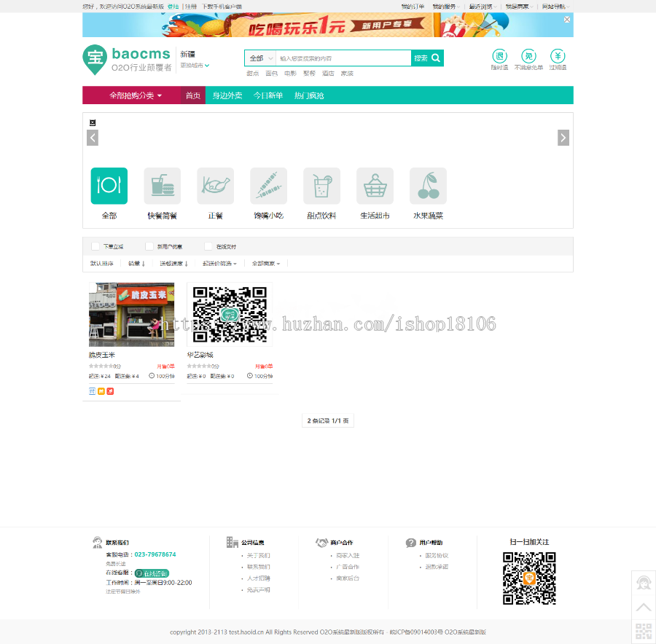Select the 全部 all-categories plate icon
Viewport: 656px width, 644px height.
pyautogui.click(x=109, y=186)
